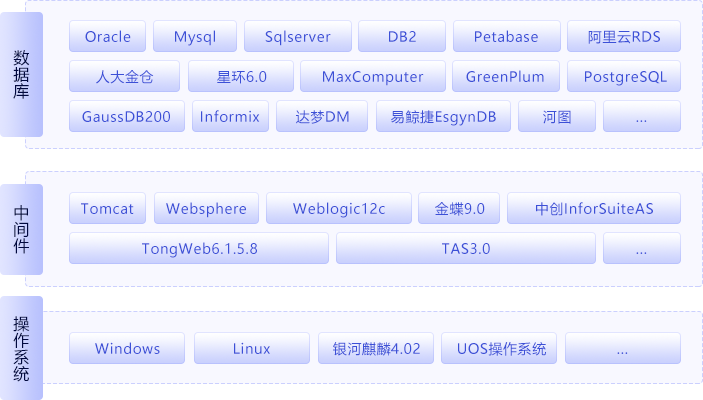The width and height of the screenshot is (703, 400).
Task: Expand more databases via the ellipsis box
Action: click(640, 117)
